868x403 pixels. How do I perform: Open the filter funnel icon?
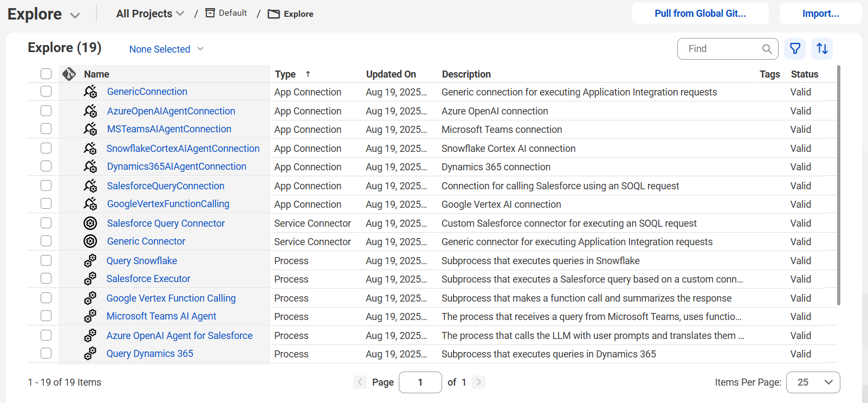(795, 49)
